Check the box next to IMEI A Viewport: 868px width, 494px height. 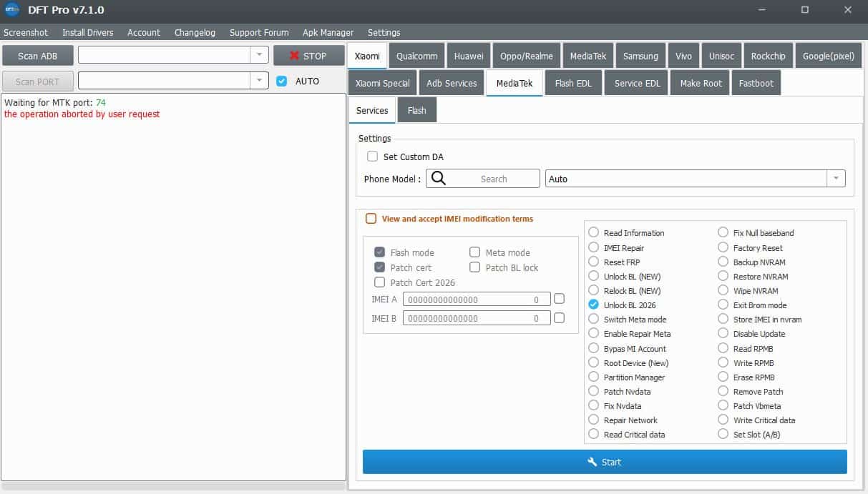pos(559,299)
